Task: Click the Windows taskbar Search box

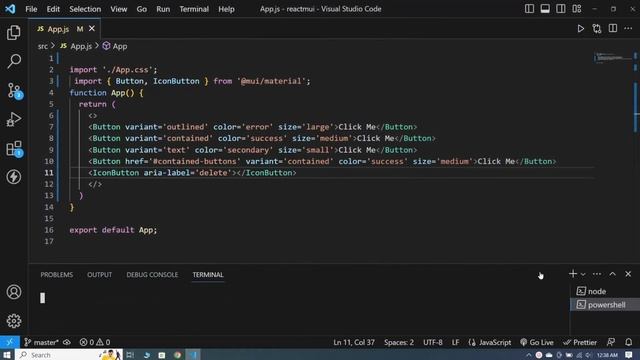Action: [69, 355]
